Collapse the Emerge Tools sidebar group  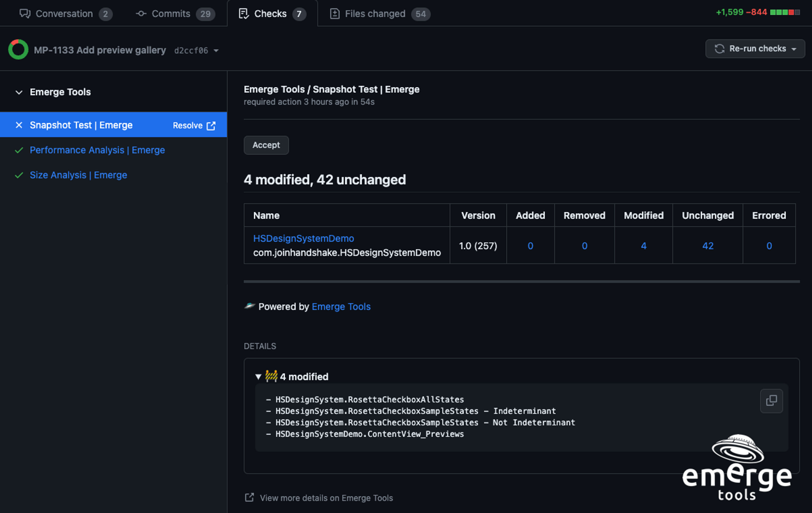(x=19, y=92)
